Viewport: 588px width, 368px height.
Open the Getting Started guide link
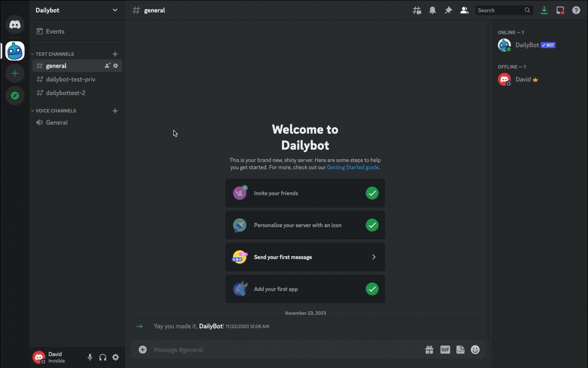[353, 167]
